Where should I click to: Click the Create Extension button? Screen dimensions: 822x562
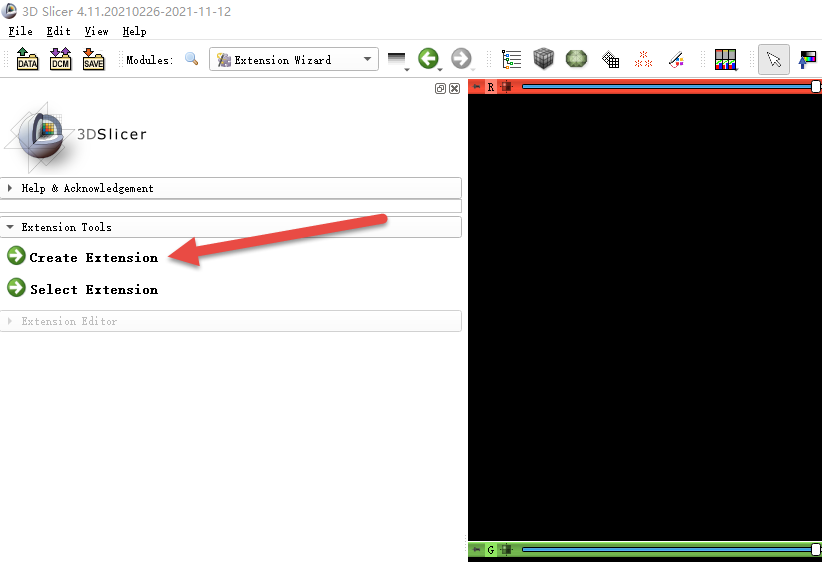[82, 257]
